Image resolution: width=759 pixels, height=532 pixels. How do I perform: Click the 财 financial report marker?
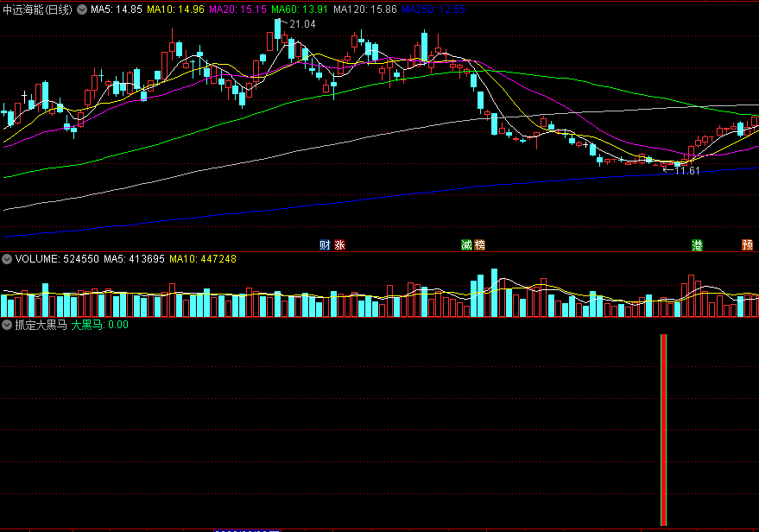[x=325, y=245]
